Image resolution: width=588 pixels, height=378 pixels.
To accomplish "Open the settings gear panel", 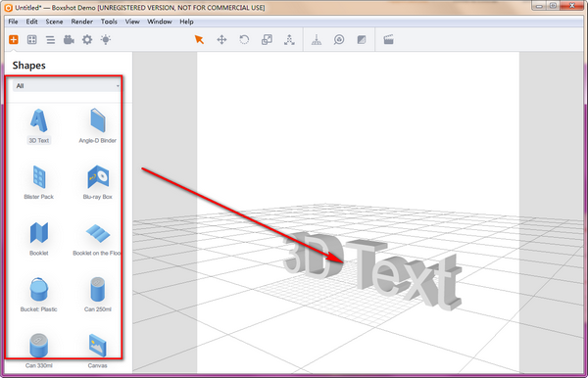I will pos(87,39).
